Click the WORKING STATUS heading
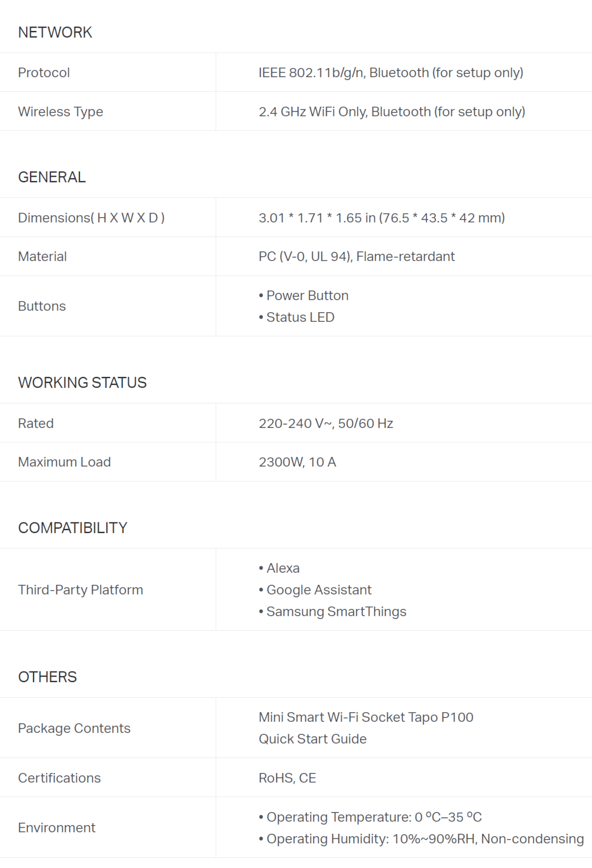Screen dimensions: 592x868 tap(82, 383)
